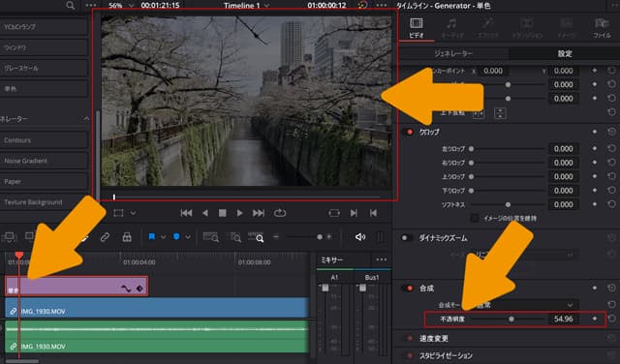This screenshot has width=620, height=364.
Task: Click the flip vertical icon in inspector
Action: 500,113
